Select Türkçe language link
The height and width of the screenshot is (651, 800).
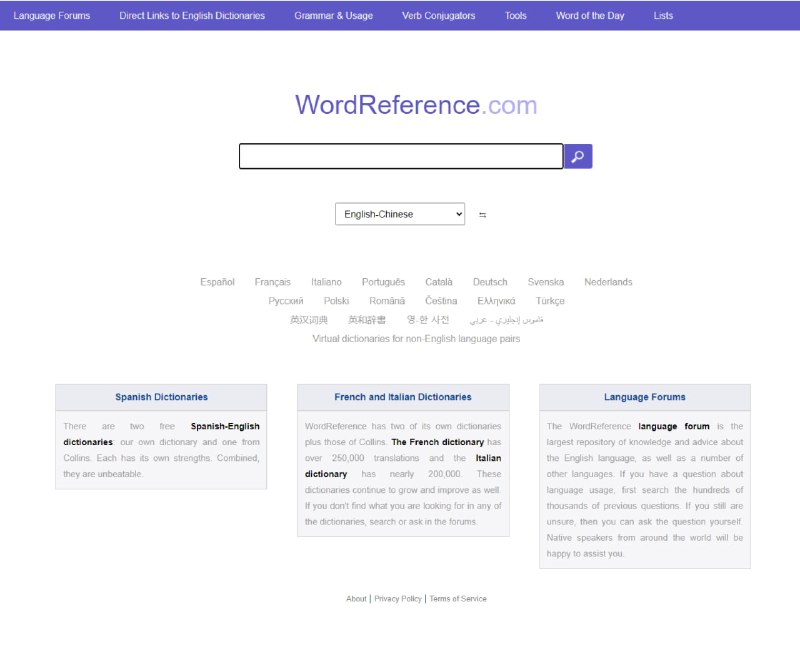(550, 301)
